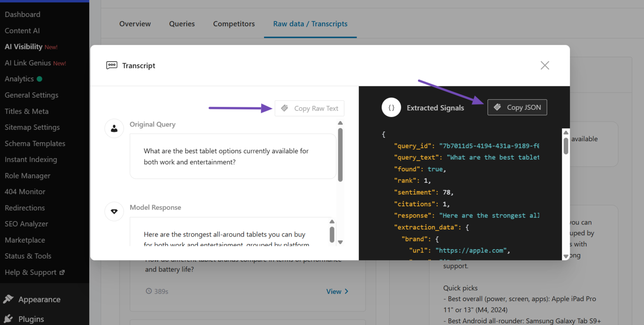644x325 pixels.
Task: Click the Help & Support external link icon
Action: [x=62, y=273]
